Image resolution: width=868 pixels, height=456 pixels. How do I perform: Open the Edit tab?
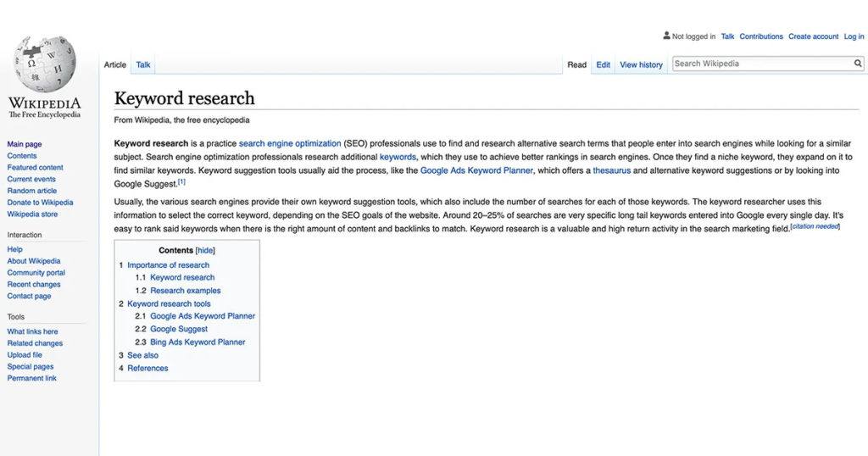(x=604, y=64)
